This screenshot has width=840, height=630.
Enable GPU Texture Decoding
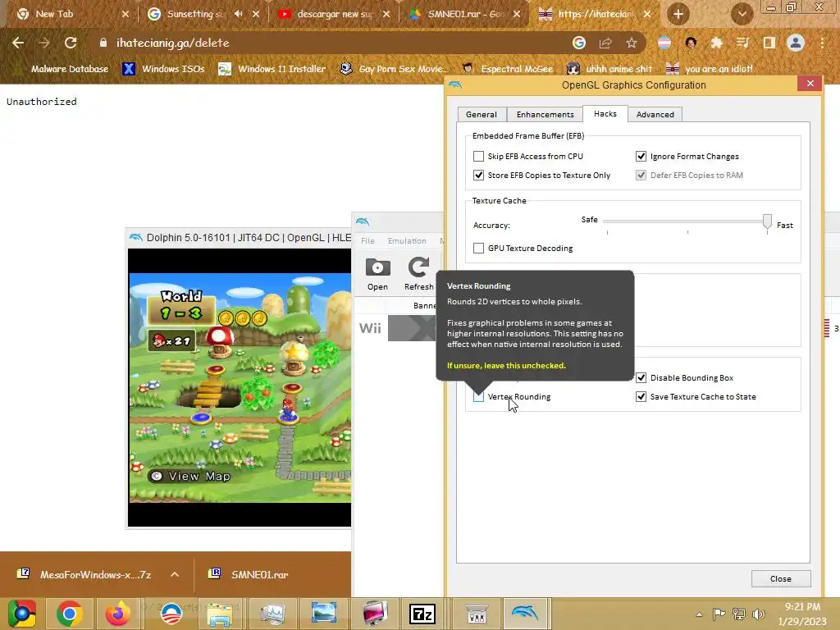(478, 248)
